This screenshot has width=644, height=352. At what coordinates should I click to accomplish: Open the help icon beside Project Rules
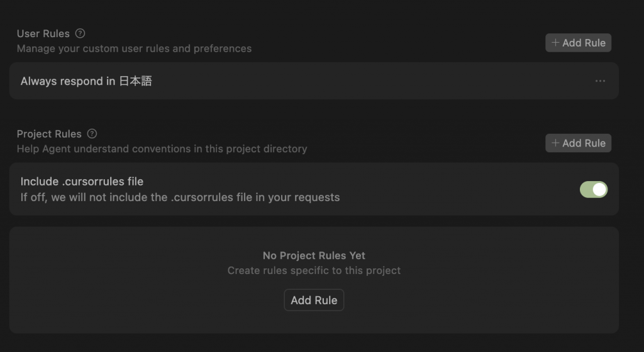click(x=92, y=134)
